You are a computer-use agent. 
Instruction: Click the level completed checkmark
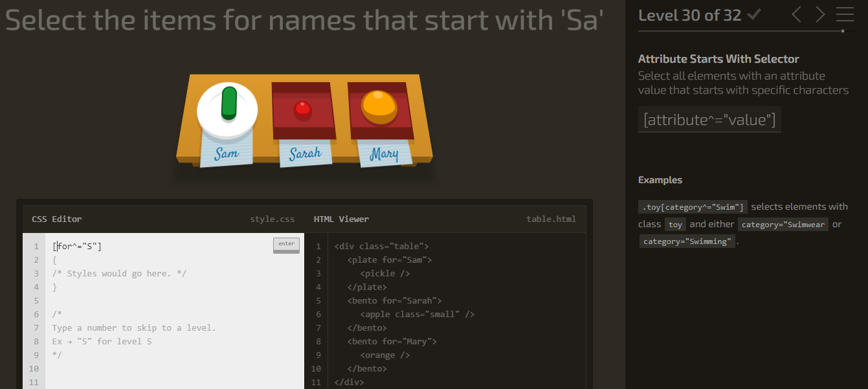pyautogui.click(x=754, y=15)
